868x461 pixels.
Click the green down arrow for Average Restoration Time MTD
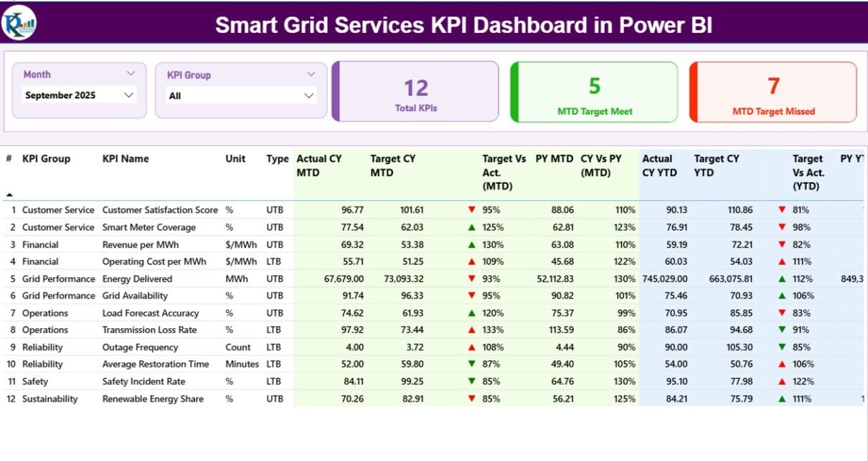tap(471, 364)
